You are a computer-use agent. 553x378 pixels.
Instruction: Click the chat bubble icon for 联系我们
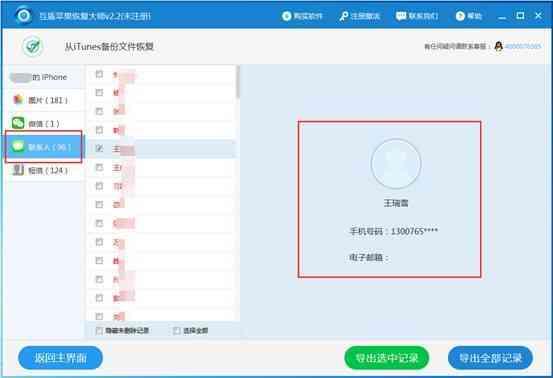click(x=401, y=16)
